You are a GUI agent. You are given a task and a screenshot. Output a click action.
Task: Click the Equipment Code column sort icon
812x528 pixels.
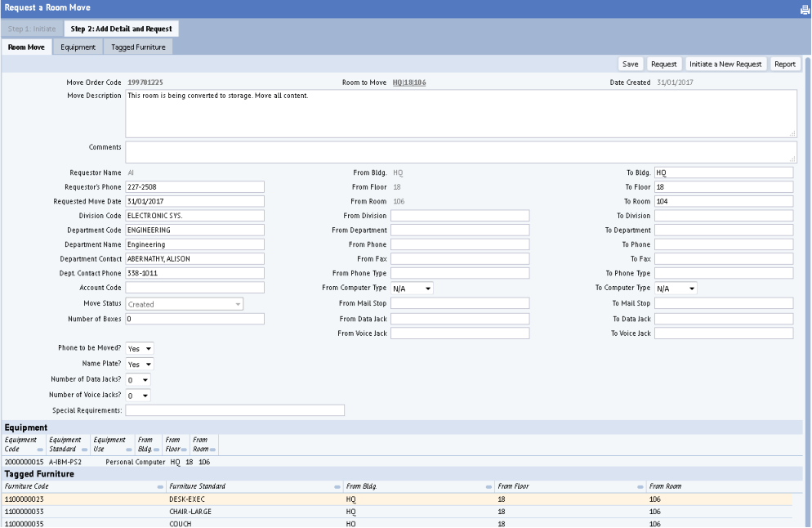point(40,450)
